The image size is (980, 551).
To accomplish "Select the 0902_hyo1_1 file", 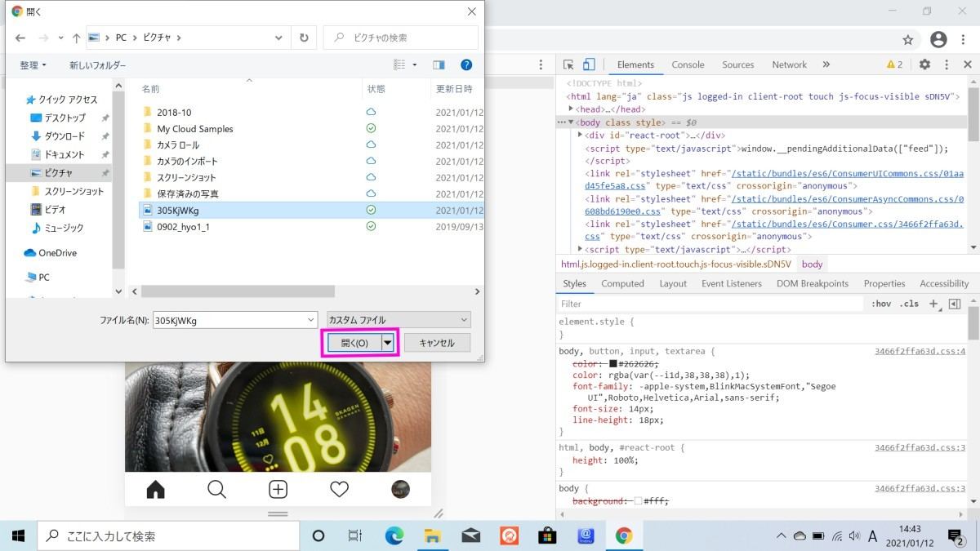I will point(183,226).
